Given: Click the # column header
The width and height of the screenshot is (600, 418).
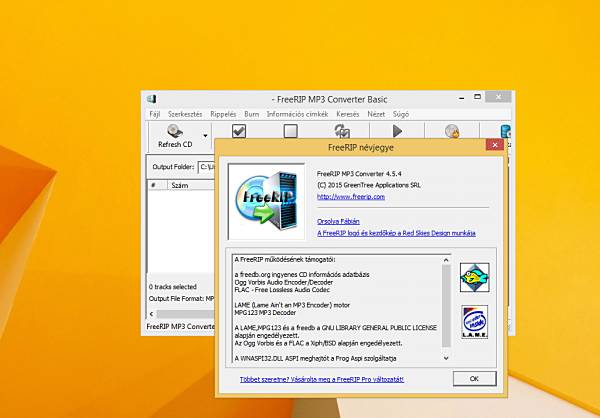Looking at the screenshot, I should click(x=157, y=185).
